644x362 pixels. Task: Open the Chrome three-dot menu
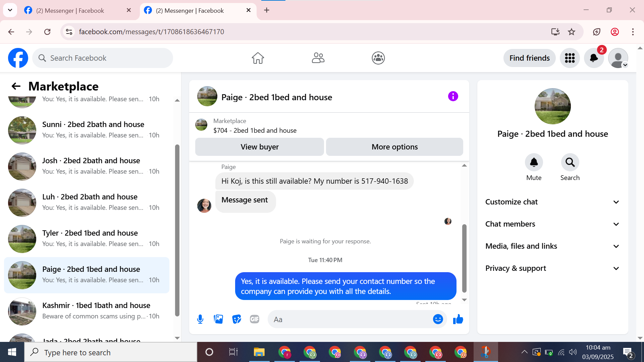point(633,32)
